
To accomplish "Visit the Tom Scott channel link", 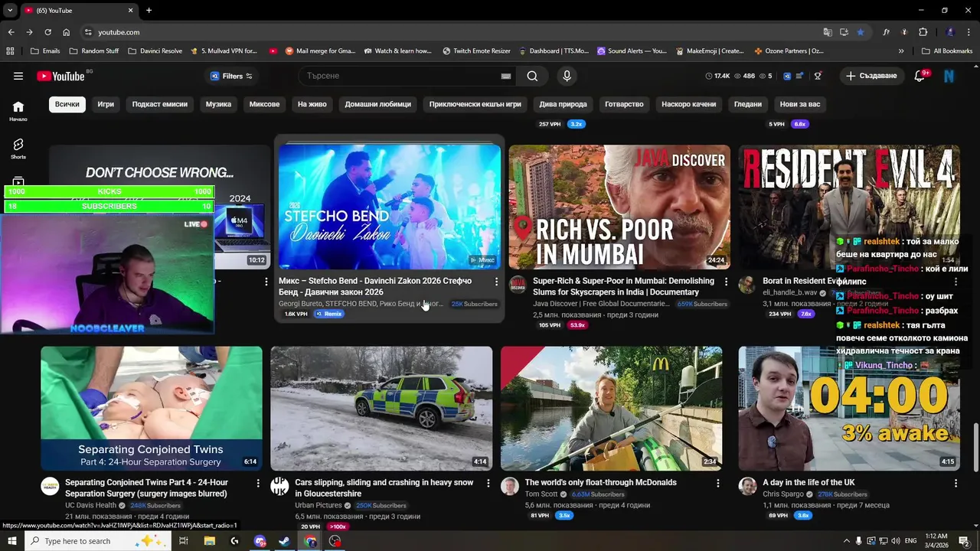I will [541, 494].
